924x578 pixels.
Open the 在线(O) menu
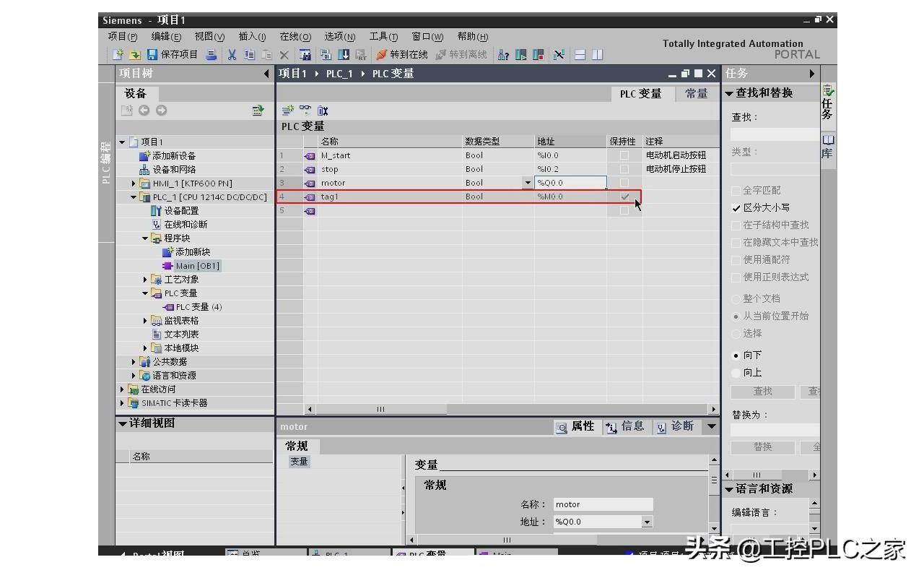(x=295, y=37)
